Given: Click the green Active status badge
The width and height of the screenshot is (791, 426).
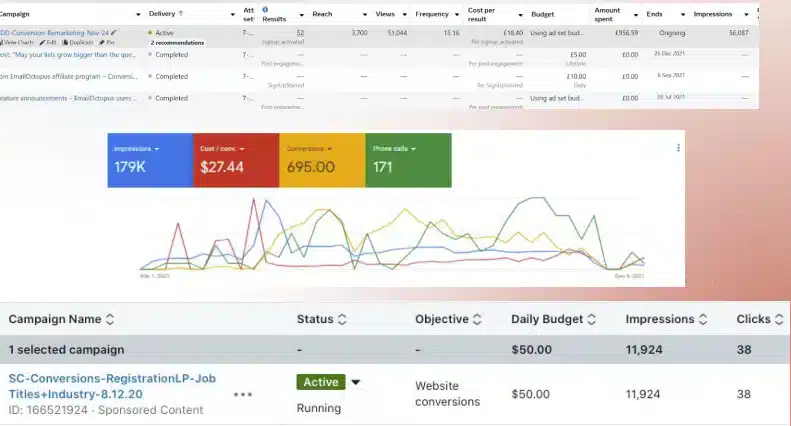Looking at the screenshot, I should coord(321,382).
